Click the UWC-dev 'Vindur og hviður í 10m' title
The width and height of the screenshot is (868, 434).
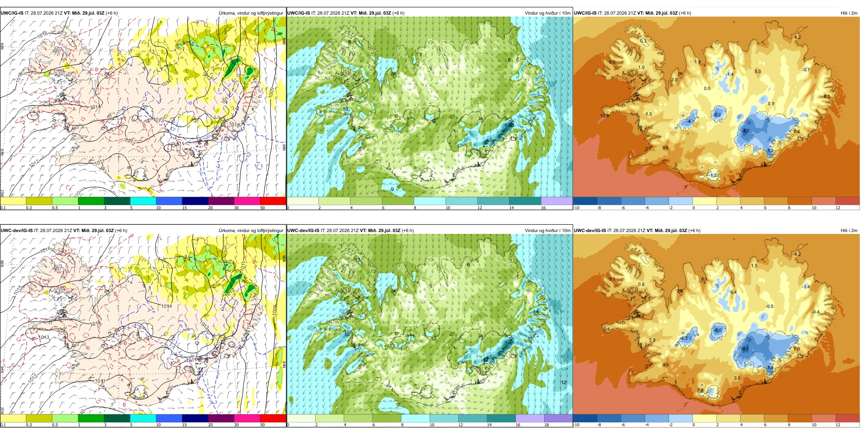(547, 231)
